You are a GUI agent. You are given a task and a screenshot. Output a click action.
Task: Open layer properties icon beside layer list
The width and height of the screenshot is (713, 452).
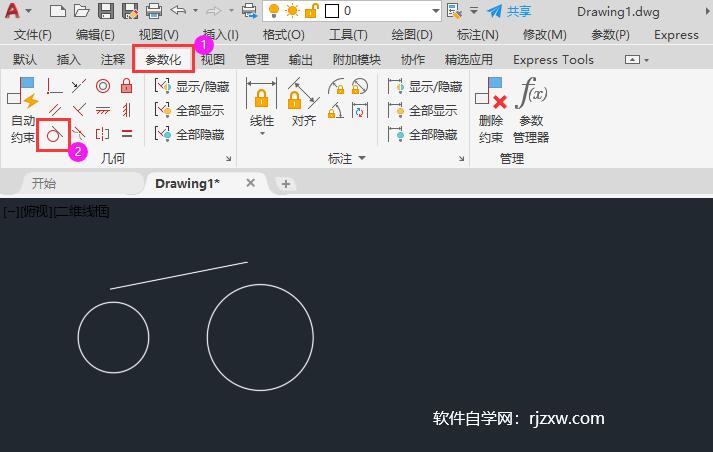[454, 10]
